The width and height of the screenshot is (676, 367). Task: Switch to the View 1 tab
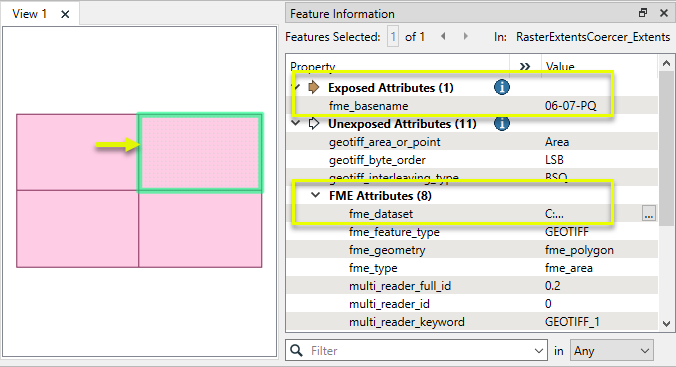click(x=29, y=14)
